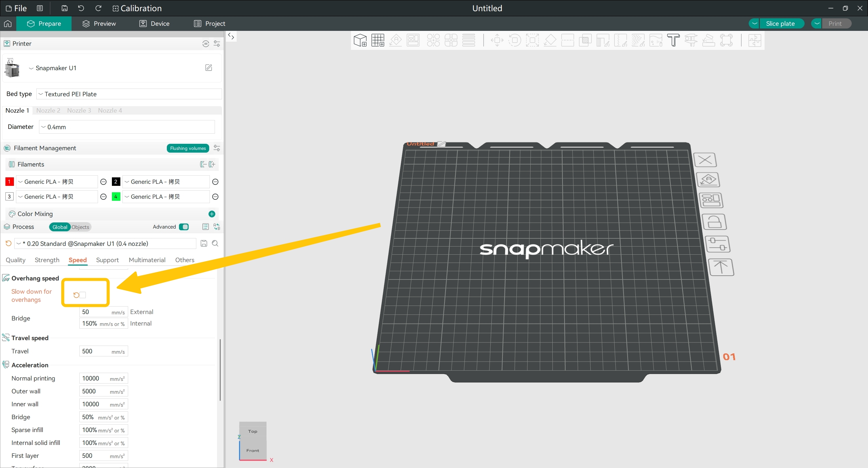Open plate settings sliders icon beside plate

click(x=717, y=244)
